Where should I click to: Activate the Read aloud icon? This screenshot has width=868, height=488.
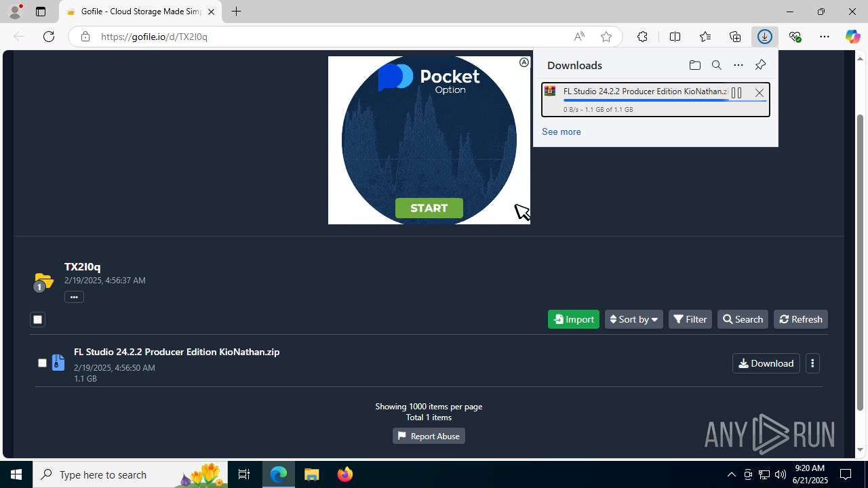click(x=579, y=37)
